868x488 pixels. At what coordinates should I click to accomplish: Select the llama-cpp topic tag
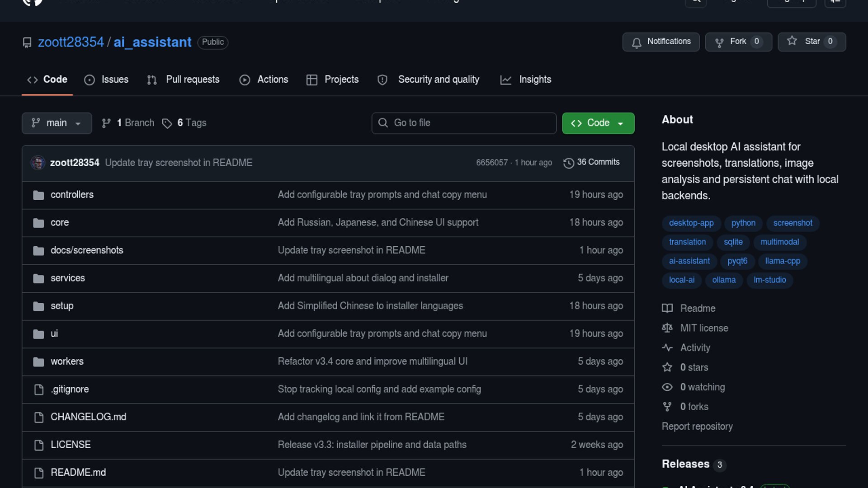[782, 261]
